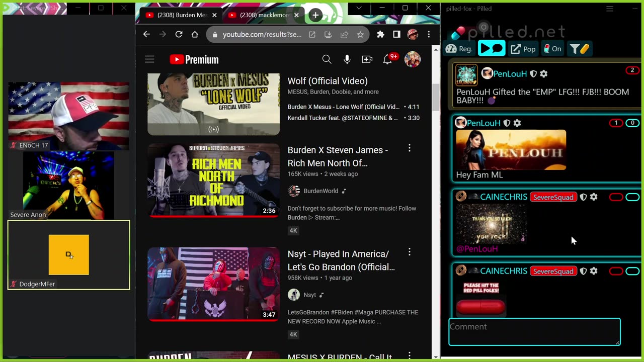Select DodgerMFer participant tile

(69, 255)
